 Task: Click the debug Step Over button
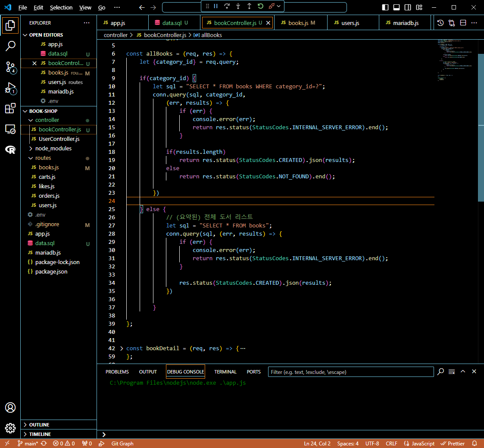[227, 6]
